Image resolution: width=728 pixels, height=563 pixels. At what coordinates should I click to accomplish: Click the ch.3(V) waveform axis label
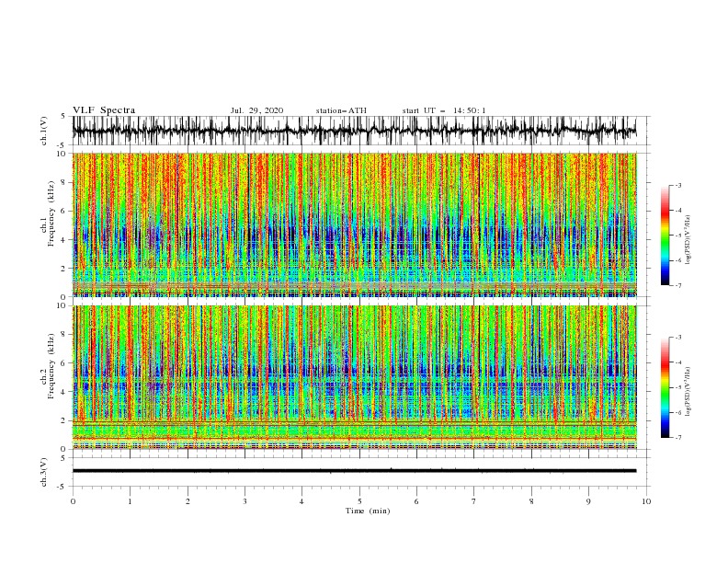point(44,472)
